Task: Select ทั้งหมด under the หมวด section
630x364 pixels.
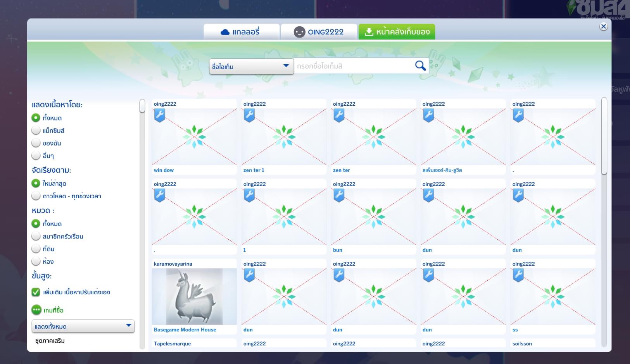Action: (x=36, y=223)
